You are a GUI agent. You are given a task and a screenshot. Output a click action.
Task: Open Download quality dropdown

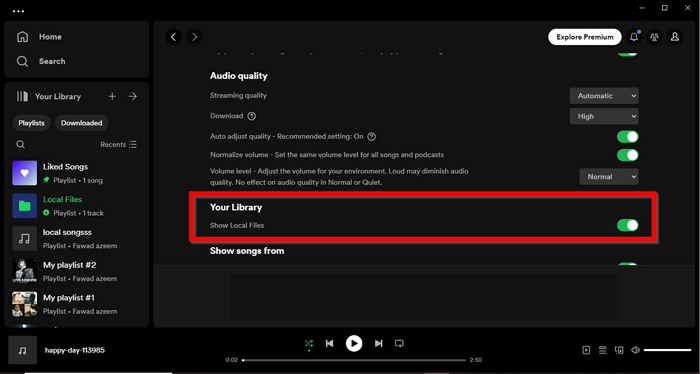(604, 116)
